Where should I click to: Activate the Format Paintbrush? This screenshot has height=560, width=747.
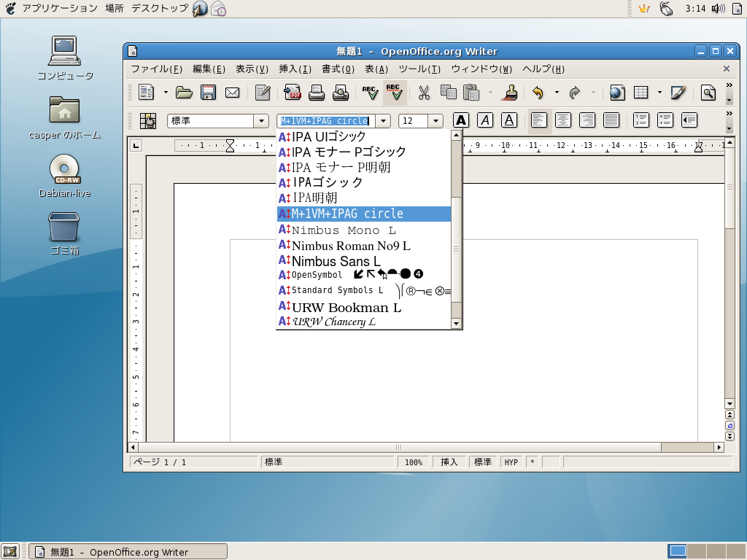coord(510,93)
